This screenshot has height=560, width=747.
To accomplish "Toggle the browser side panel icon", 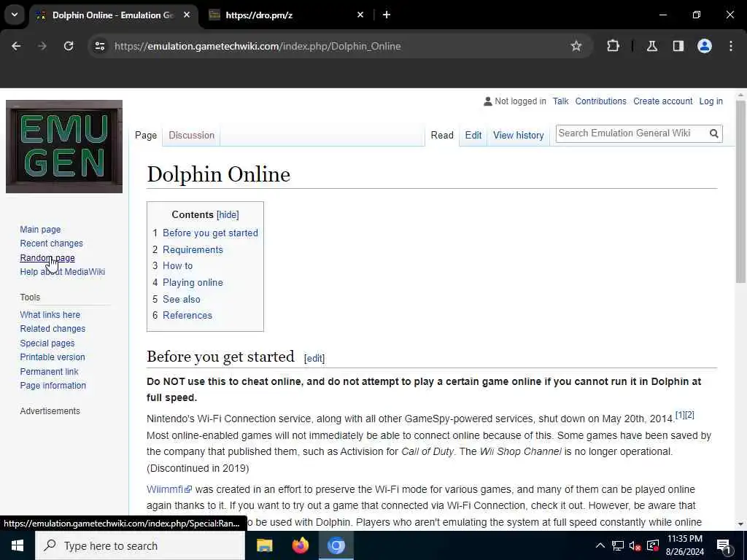I will 678,46.
